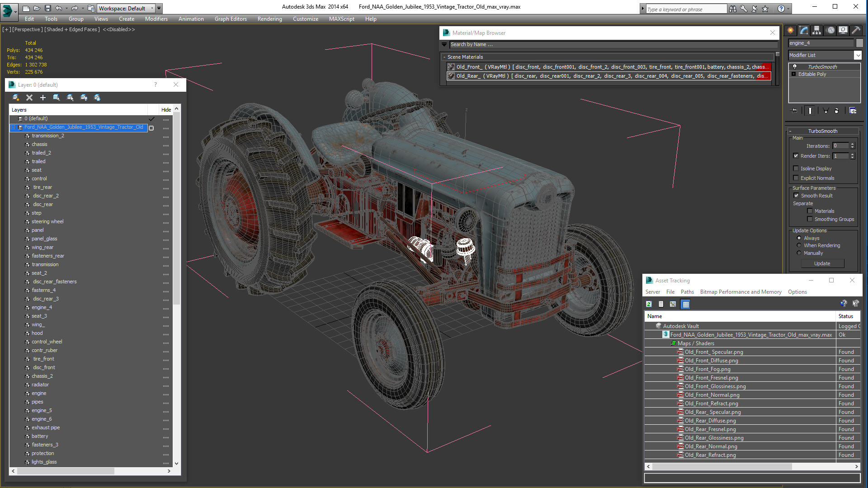Viewport: 868px width, 488px height.
Task: Collapse the TurboSmooth rollout header
Action: [x=823, y=131]
